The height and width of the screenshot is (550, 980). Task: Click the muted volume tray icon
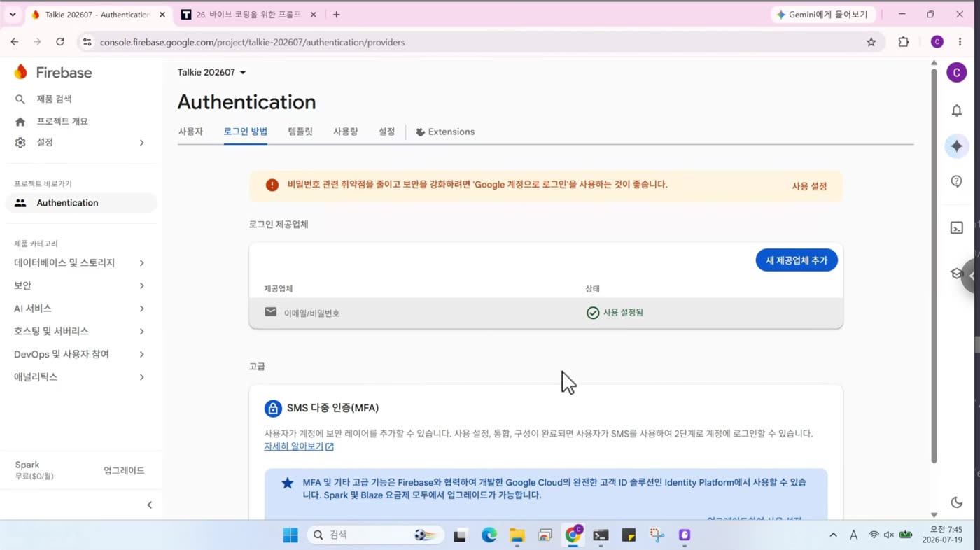pos(889,535)
